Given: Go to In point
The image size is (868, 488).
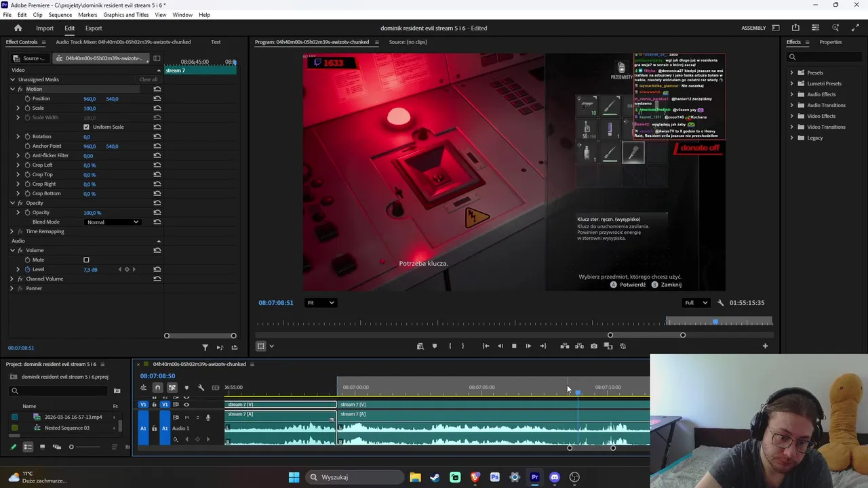Looking at the screenshot, I should coord(486,346).
